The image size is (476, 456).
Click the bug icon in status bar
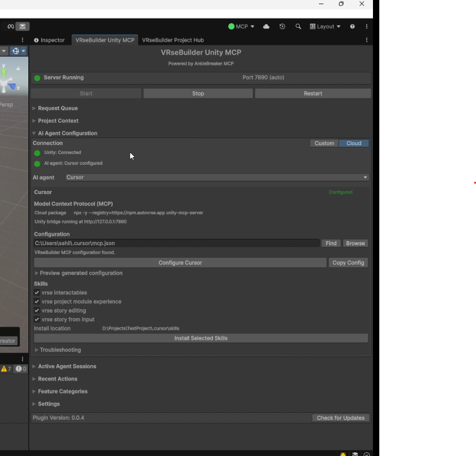point(343,454)
